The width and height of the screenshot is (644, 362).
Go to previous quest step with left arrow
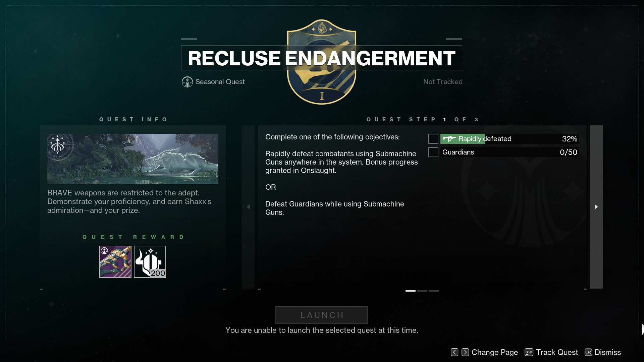[x=248, y=207]
